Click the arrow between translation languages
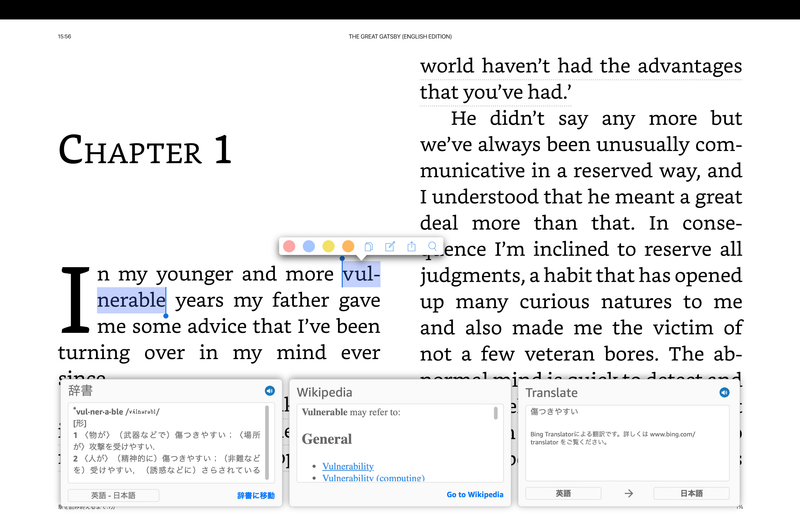The image size is (800, 520). 629,493
